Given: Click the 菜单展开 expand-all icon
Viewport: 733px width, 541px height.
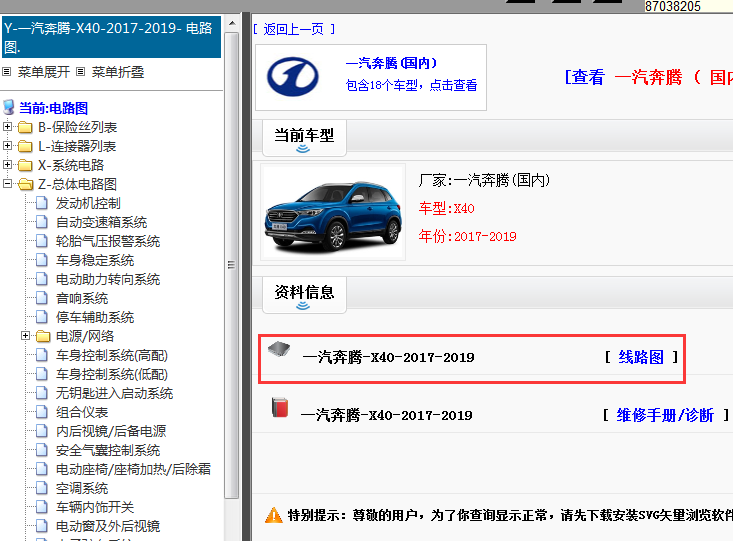Looking at the screenshot, I should [x=7, y=72].
